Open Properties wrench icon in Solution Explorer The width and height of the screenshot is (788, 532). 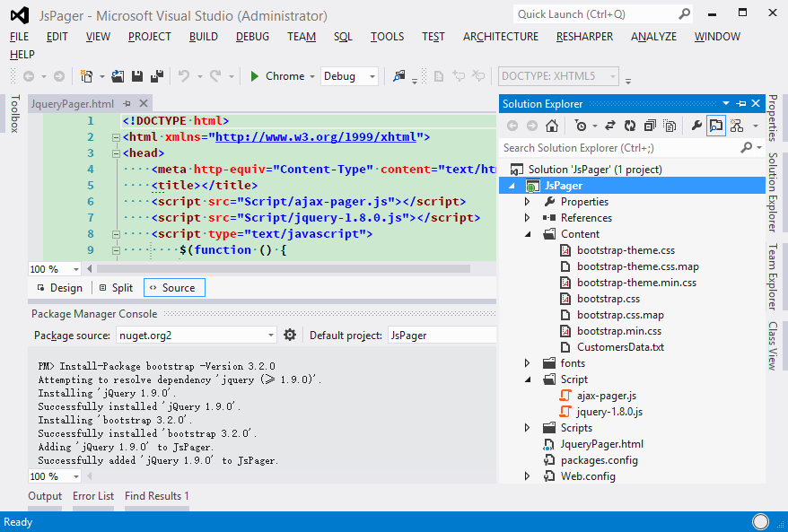pyautogui.click(x=696, y=126)
